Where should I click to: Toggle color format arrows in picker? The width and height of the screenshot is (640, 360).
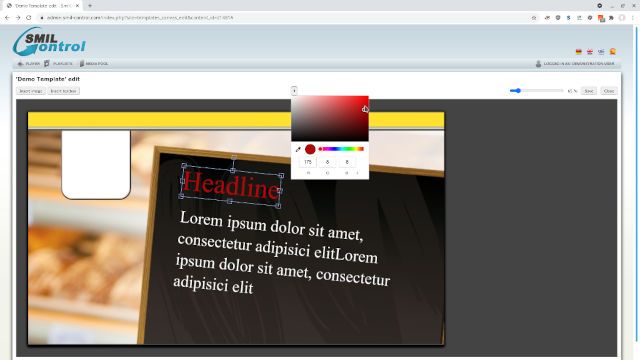(x=358, y=173)
